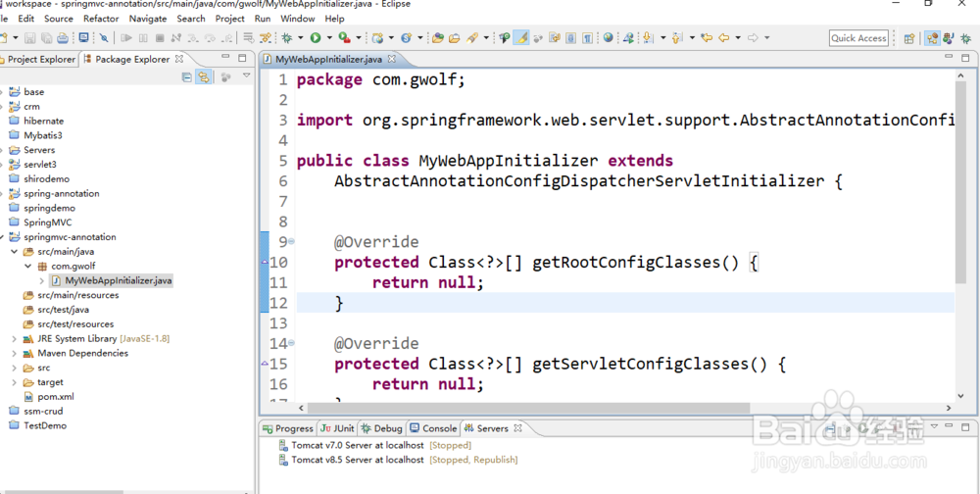This screenshot has height=494, width=980.
Task: Click the green Run button icon
Action: [316, 38]
